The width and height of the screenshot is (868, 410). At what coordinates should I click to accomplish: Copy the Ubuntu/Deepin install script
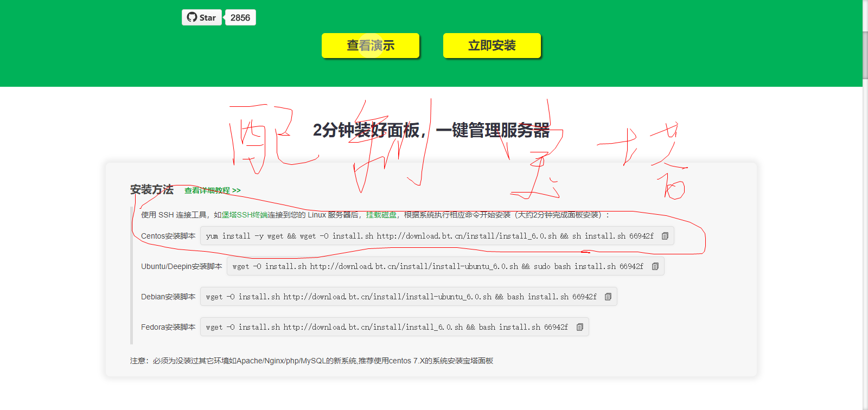[x=655, y=266]
